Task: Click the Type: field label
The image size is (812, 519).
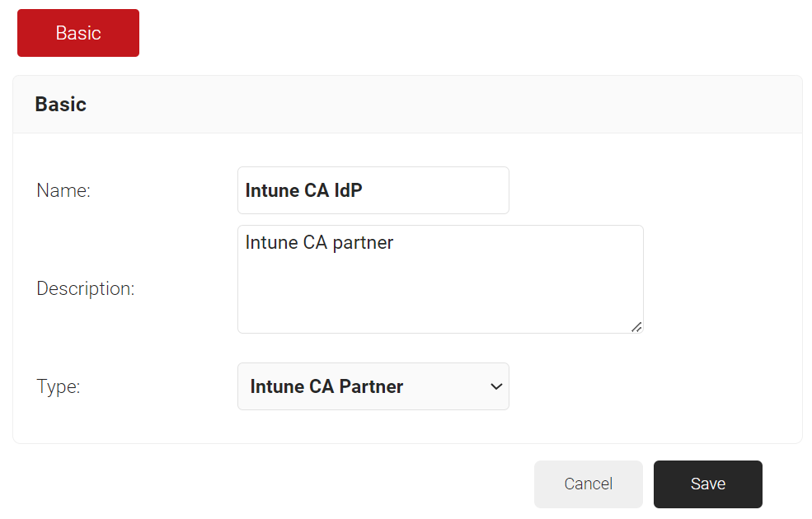Action: 58,386
